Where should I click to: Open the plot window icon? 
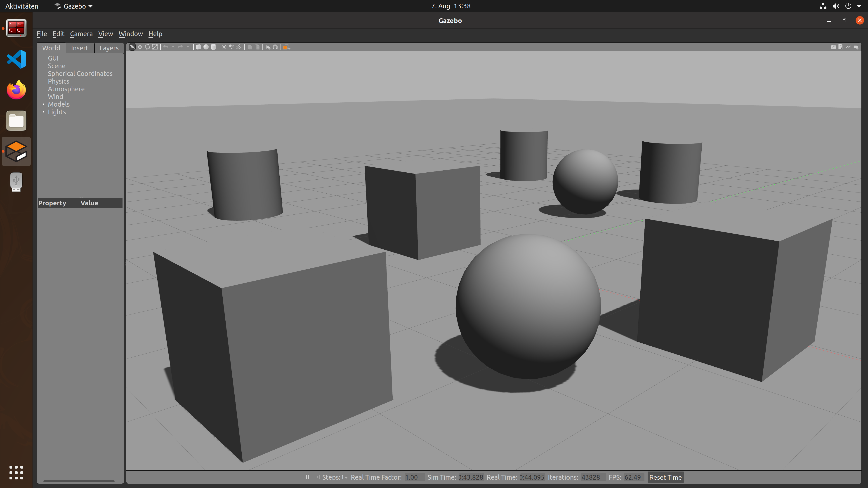[x=848, y=47]
